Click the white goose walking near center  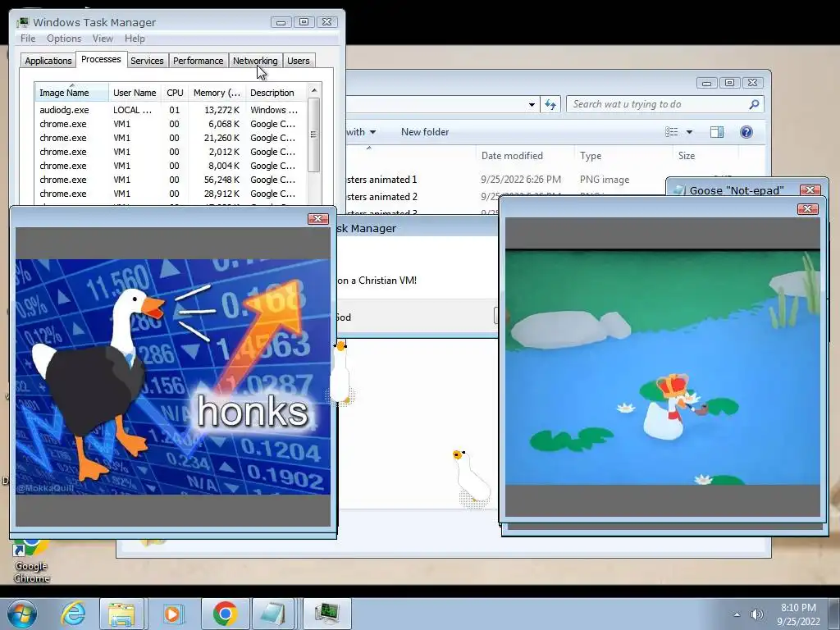point(340,373)
